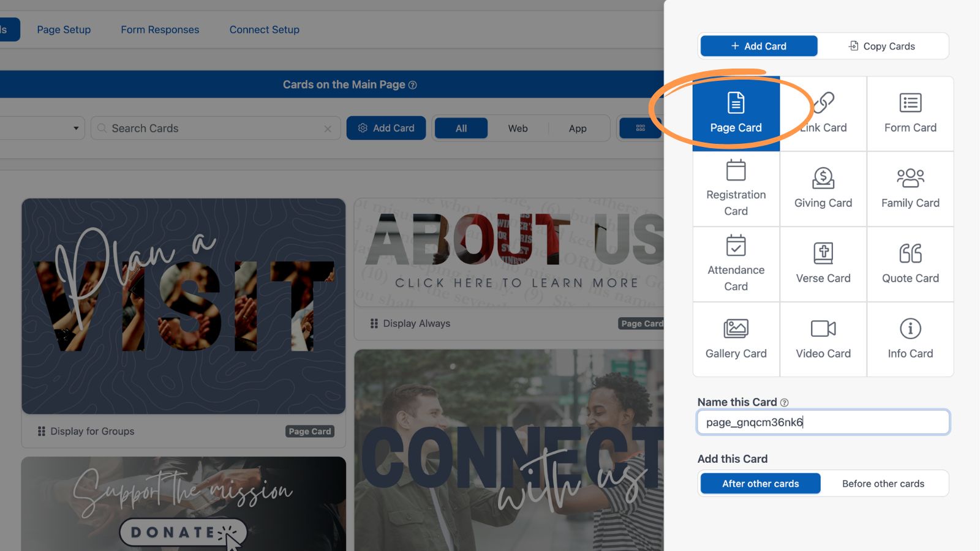Open the Support the mission Donate card

tap(184, 504)
